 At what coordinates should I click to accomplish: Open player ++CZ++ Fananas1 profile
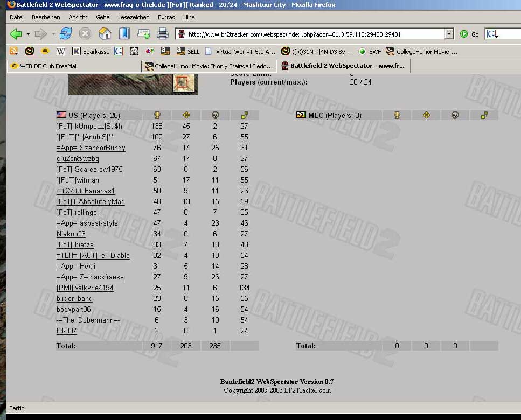86,191
